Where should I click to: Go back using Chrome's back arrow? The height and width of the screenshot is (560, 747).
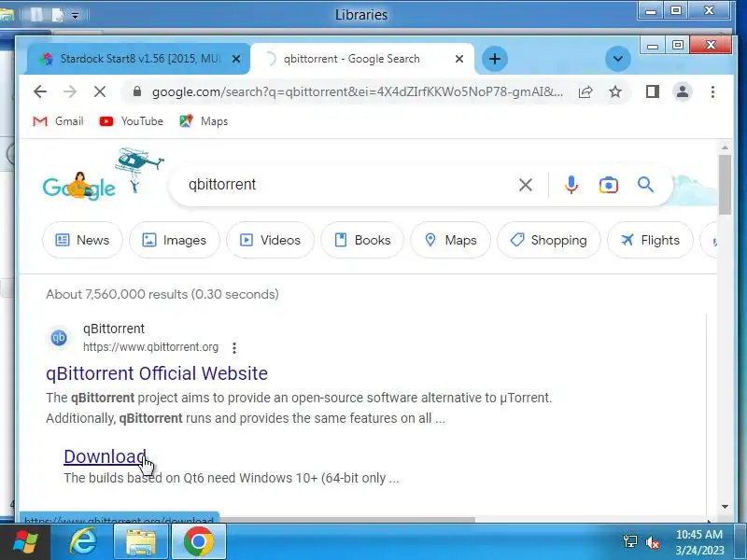point(40,91)
